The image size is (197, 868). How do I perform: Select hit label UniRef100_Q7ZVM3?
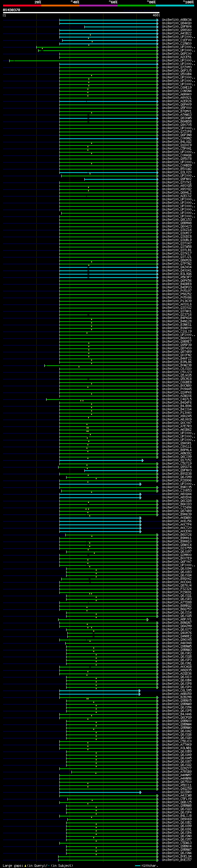point(177,67)
